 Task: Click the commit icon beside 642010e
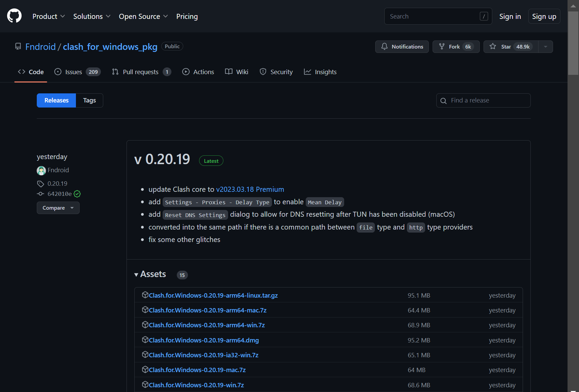tap(40, 194)
